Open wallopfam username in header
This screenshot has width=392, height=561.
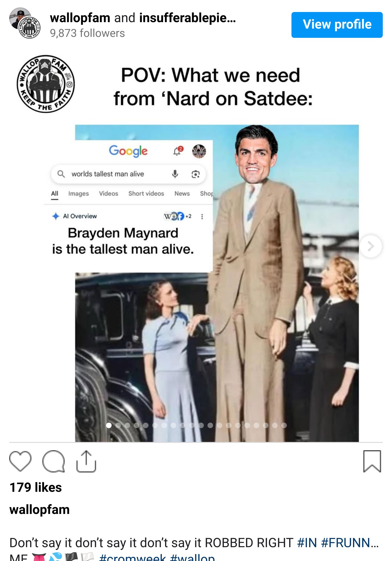[80, 18]
